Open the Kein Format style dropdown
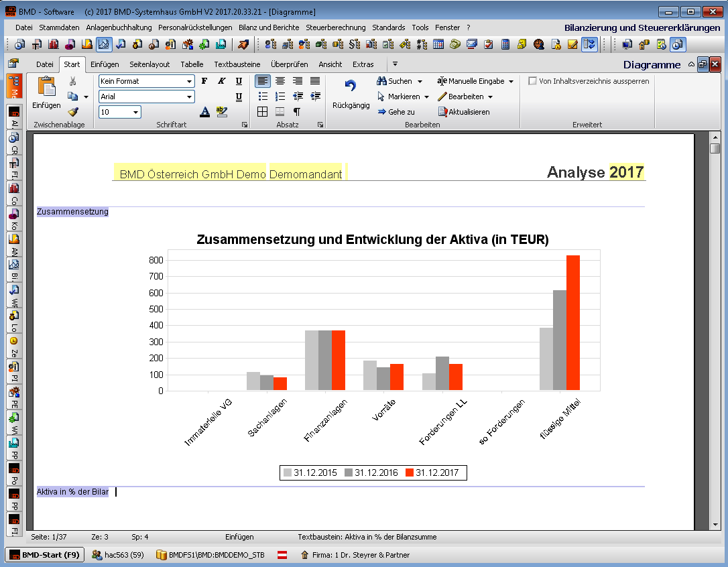The height and width of the screenshot is (567, 728). (190, 81)
